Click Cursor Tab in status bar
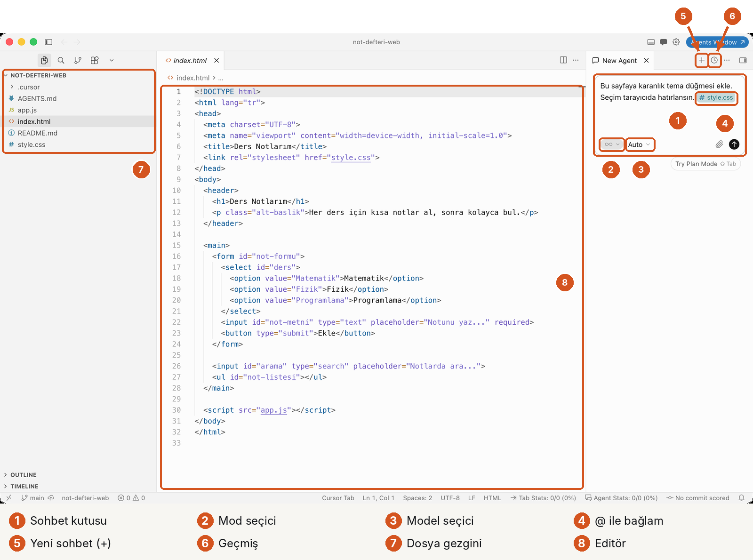 click(338, 498)
